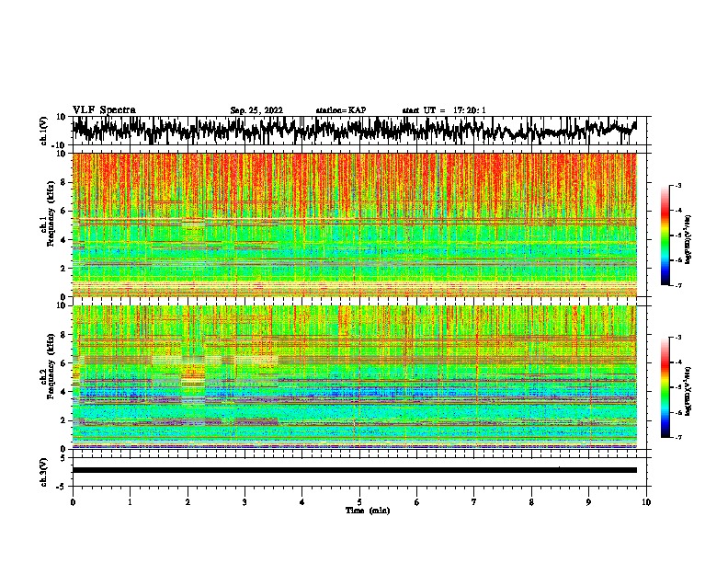Select the "start UT = 17:20: 1" text
The image size is (728, 563).
click(444, 110)
